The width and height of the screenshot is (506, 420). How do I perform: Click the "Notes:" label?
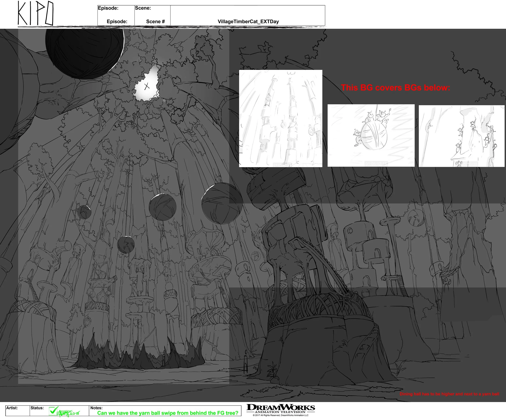pos(96,408)
